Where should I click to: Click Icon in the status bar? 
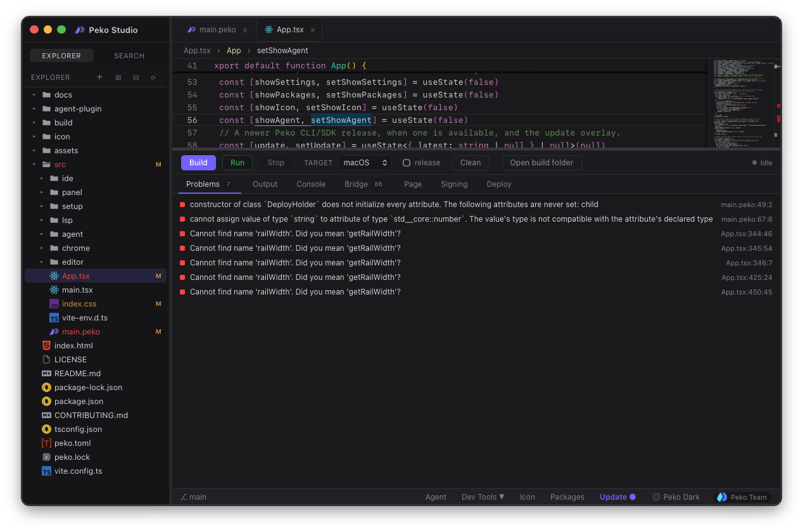pos(528,497)
